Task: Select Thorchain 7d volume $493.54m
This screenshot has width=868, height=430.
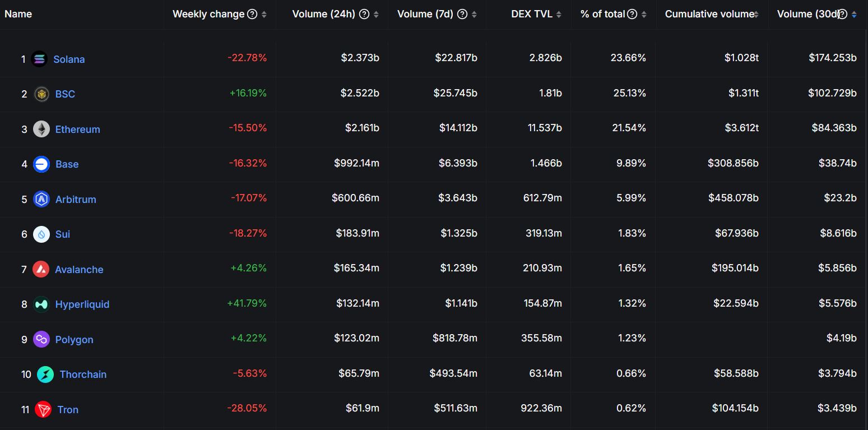Action: [454, 373]
